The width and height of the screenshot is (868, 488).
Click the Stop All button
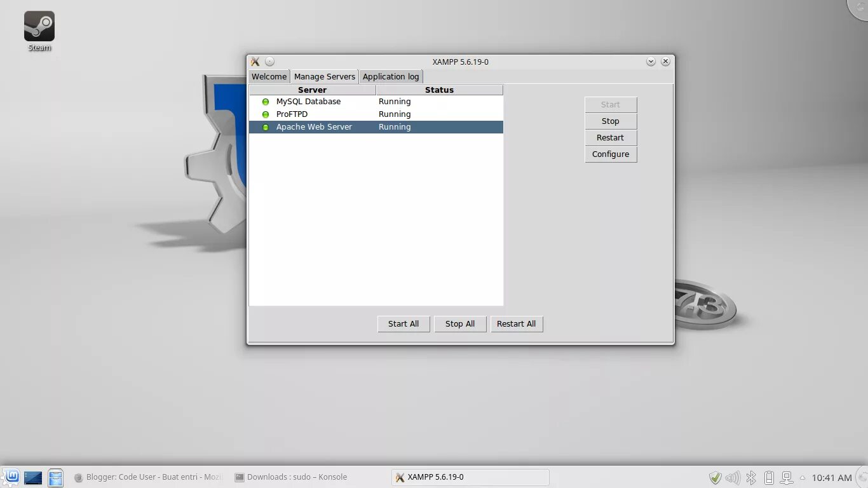coord(460,324)
